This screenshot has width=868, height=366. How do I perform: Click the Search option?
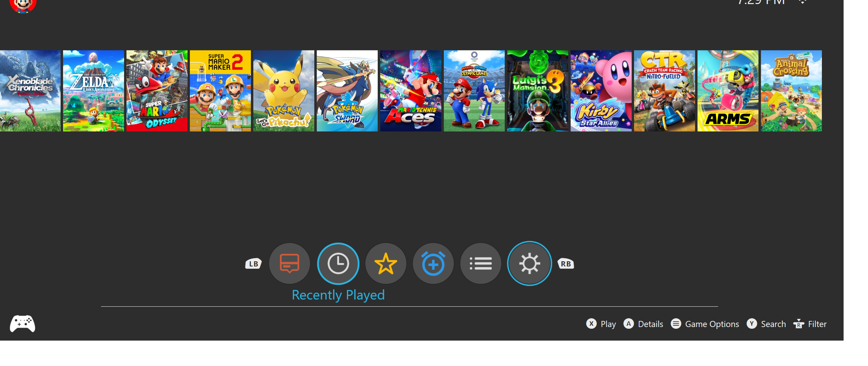766,324
